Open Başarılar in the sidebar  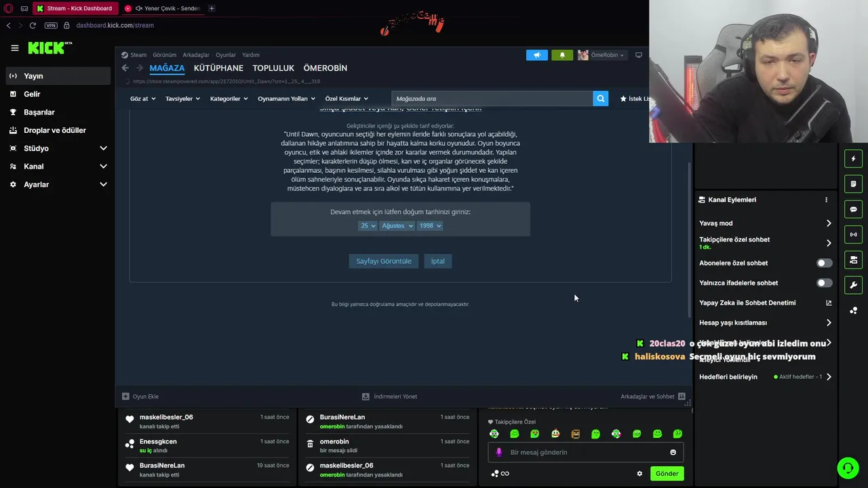(58, 112)
